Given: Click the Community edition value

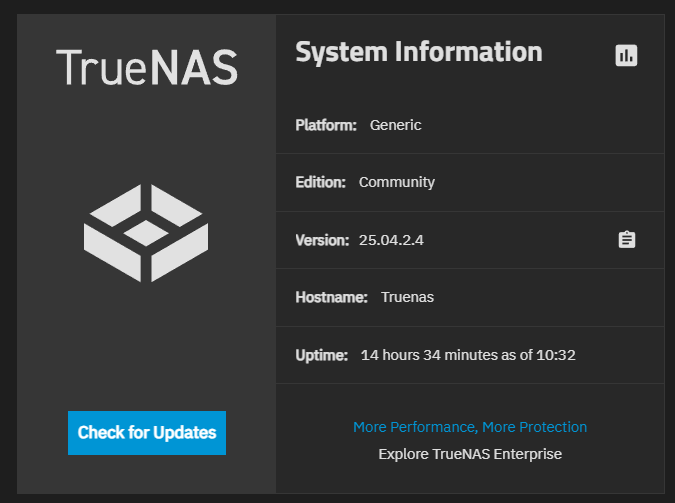Looking at the screenshot, I should [x=397, y=182].
